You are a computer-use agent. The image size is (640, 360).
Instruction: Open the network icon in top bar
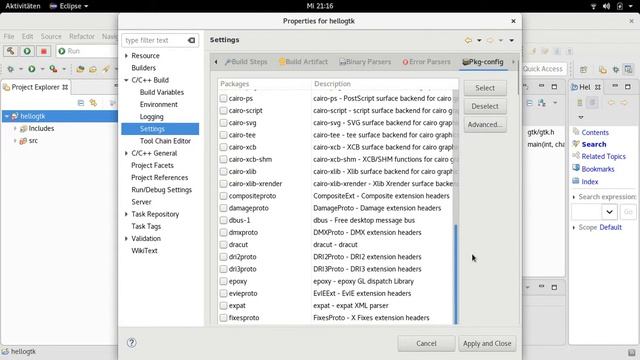pos(594,6)
